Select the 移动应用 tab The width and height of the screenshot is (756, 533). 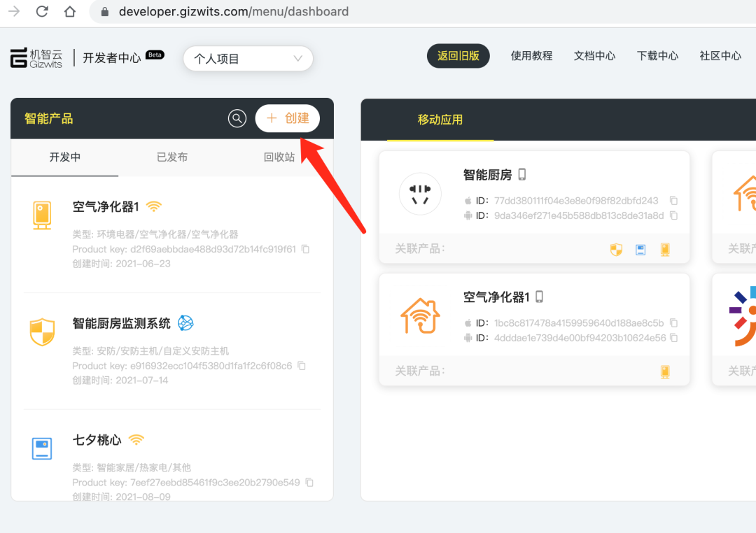(x=440, y=120)
